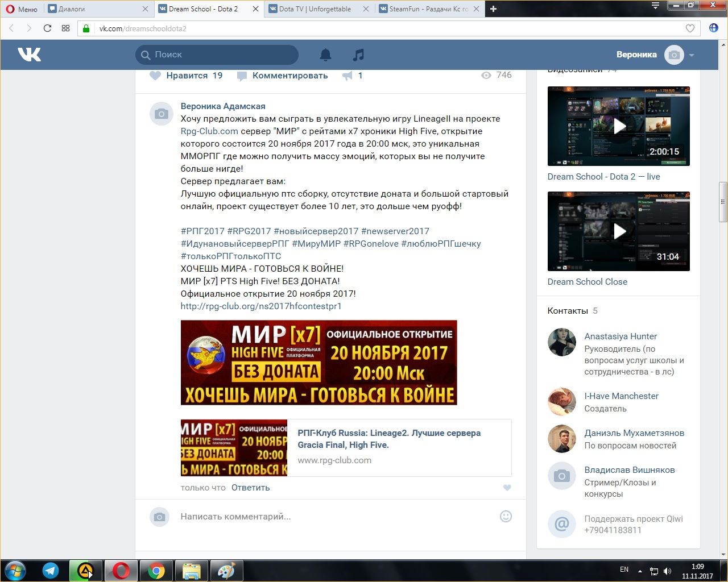Click the @ icon beside Поддержать проект Qiwi
The width and height of the screenshot is (728, 582).
point(562,524)
